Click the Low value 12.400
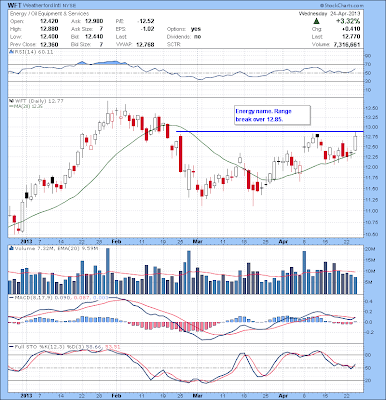This screenshot has height=400, width=386. click(49, 37)
